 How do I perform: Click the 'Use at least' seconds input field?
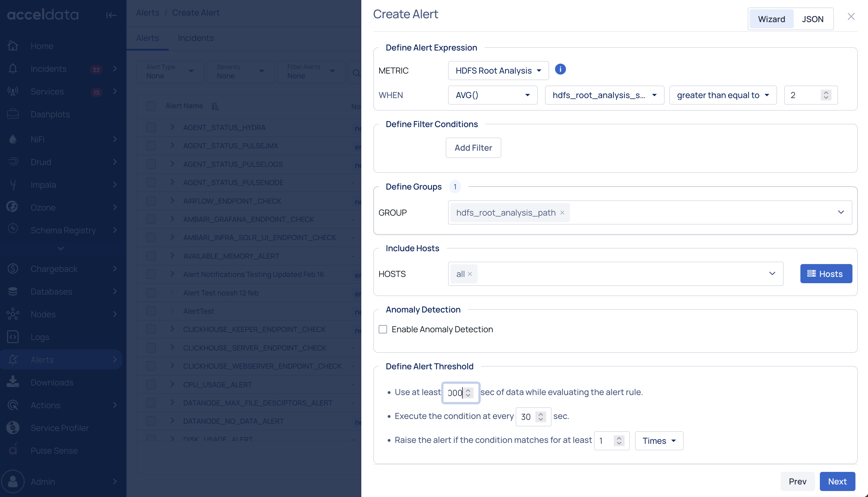click(x=455, y=393)
